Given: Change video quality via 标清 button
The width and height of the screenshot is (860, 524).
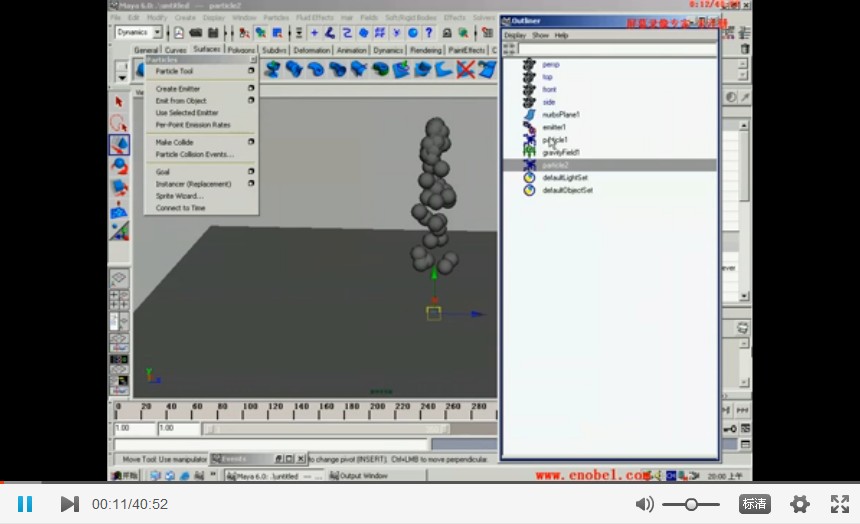Looking at the screenshot, I should click(755, 504).
